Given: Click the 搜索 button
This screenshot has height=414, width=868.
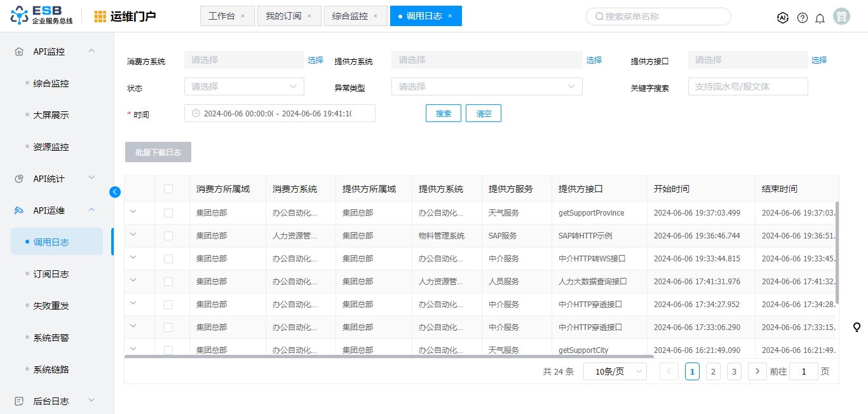Looking at the screenshot, I should point(444,114).
